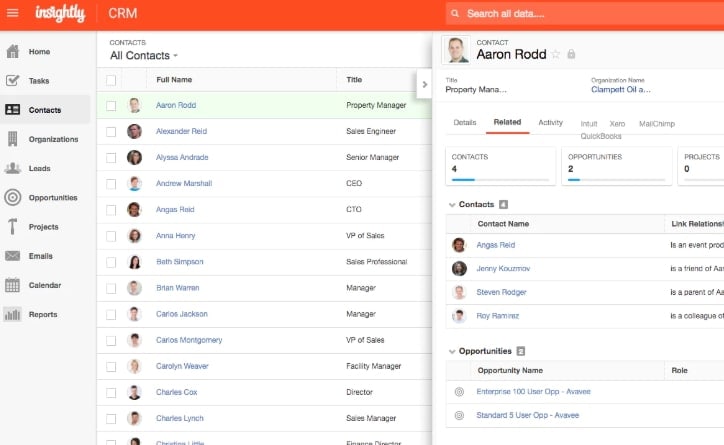Open the MailChimp tab

[657, 124]
